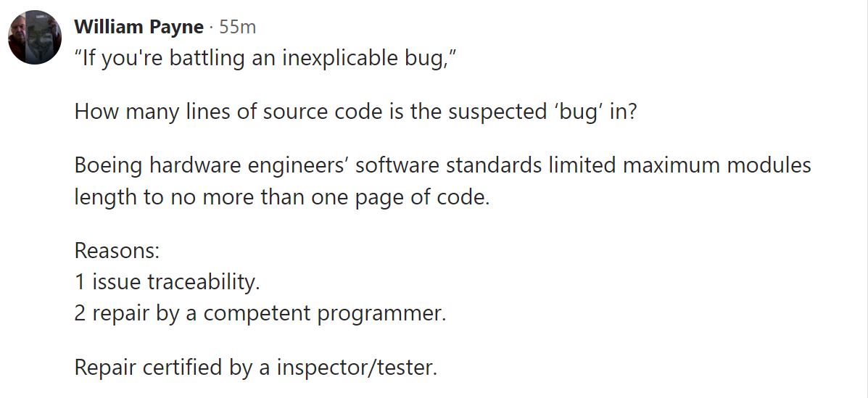Screen dimensions: 868x398
Task: Click the phrase software standards
Action: coord(449,166)
